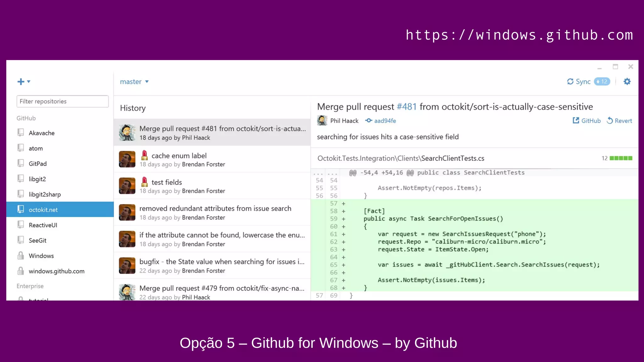644x362 pixels.
Task: Click the History heading
Action: (133, 108)
